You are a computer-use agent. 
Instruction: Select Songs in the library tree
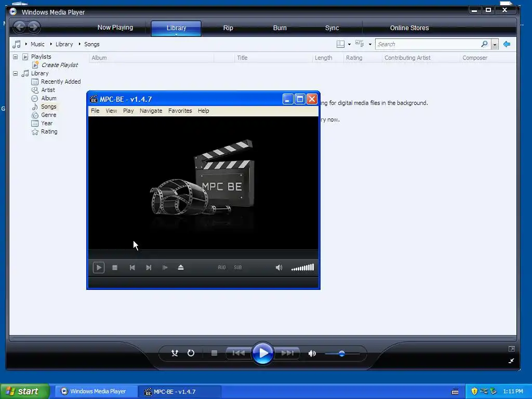click(x=48, y=107)
